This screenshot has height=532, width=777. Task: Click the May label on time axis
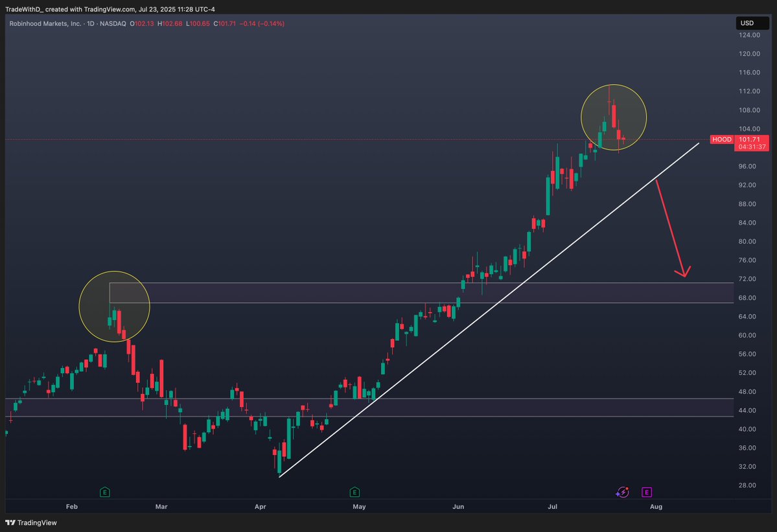pos(359,507)
